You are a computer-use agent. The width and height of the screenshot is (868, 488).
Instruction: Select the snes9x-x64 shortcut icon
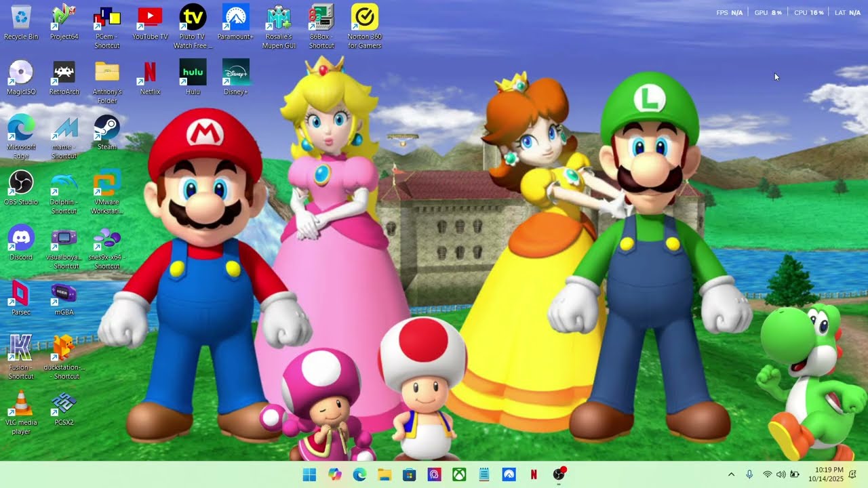click(106, 247)
